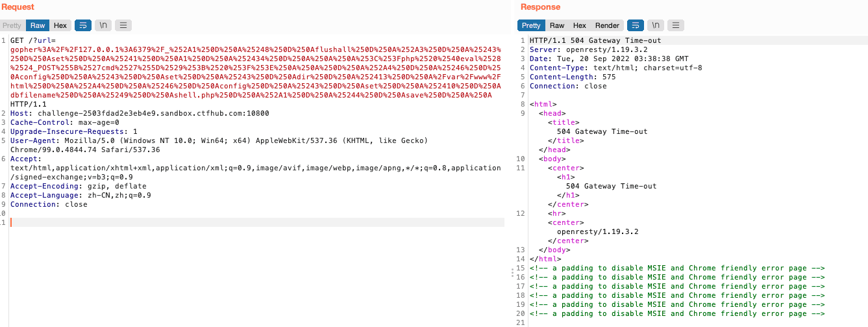The image size is (868, 327).
Task: Switch Response view to Raw tab
Action: coord(557,25)
